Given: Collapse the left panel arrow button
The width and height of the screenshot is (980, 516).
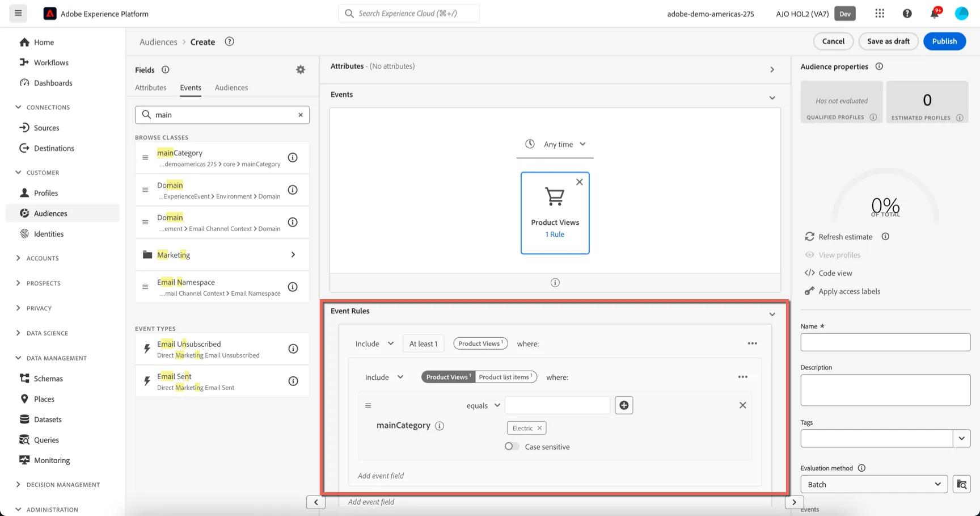Looking at the screenshot, I should (316, 502).
